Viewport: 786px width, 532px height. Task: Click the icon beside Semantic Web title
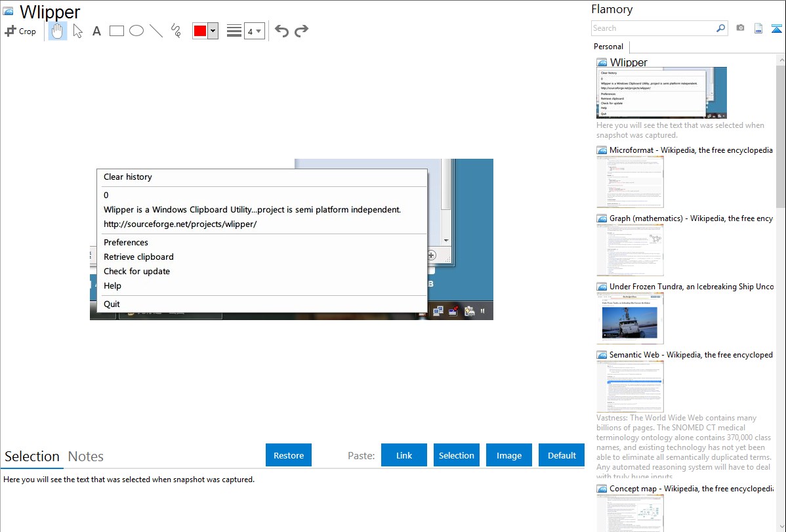tap(602, 355)
